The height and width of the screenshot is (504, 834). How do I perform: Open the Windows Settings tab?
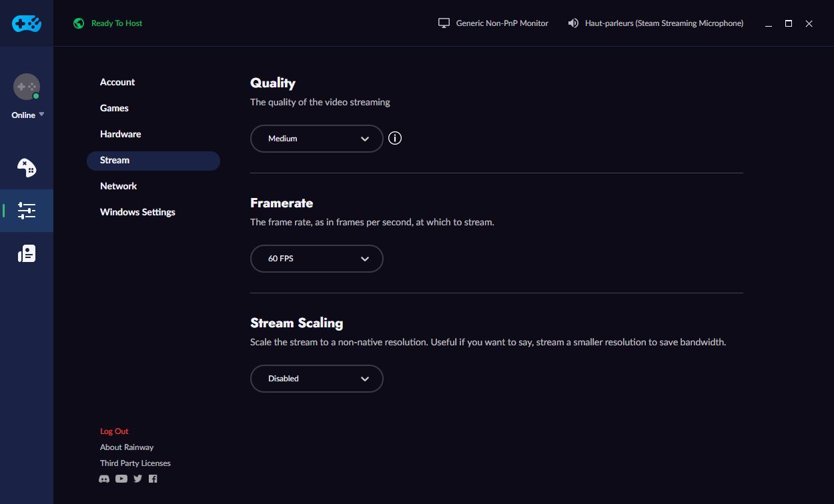tap(137, 212)
